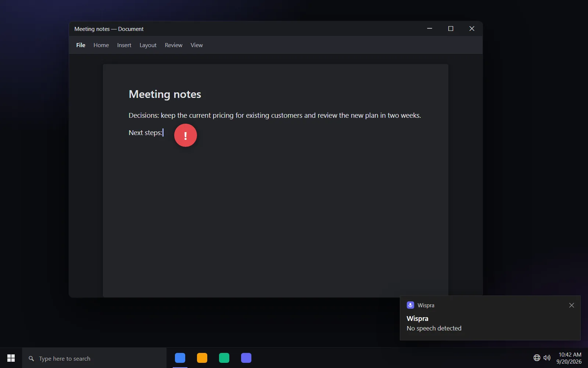The image size is (588, 368).
Task: Click the 'Type here to search' box
Action: (94, 358)
